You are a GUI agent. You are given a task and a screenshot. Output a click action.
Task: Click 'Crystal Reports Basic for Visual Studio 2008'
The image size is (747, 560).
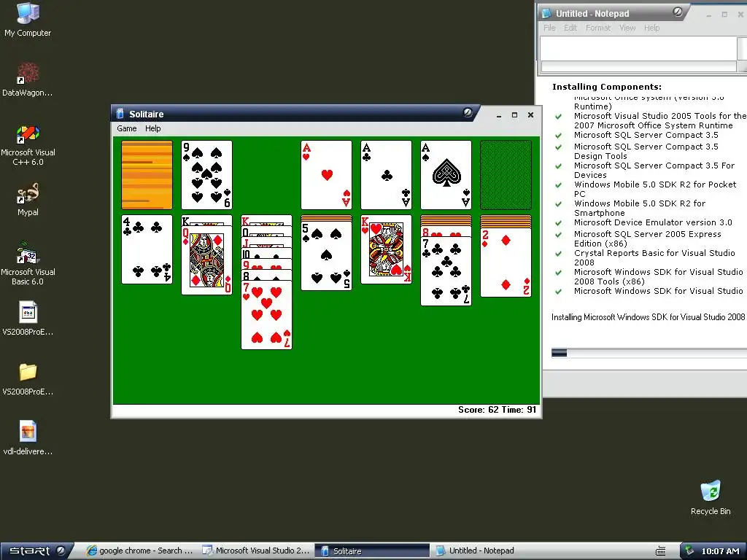tap(654, 257)
